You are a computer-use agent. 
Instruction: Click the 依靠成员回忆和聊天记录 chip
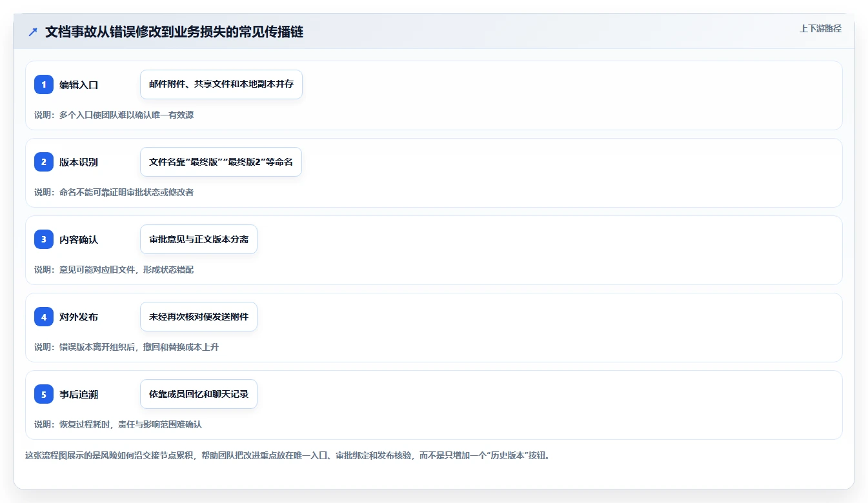(x=199, y=394)
